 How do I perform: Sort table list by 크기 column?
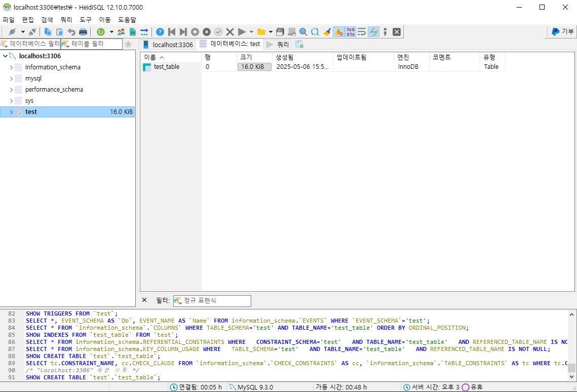pyautogui.click(x=254, y=57)
